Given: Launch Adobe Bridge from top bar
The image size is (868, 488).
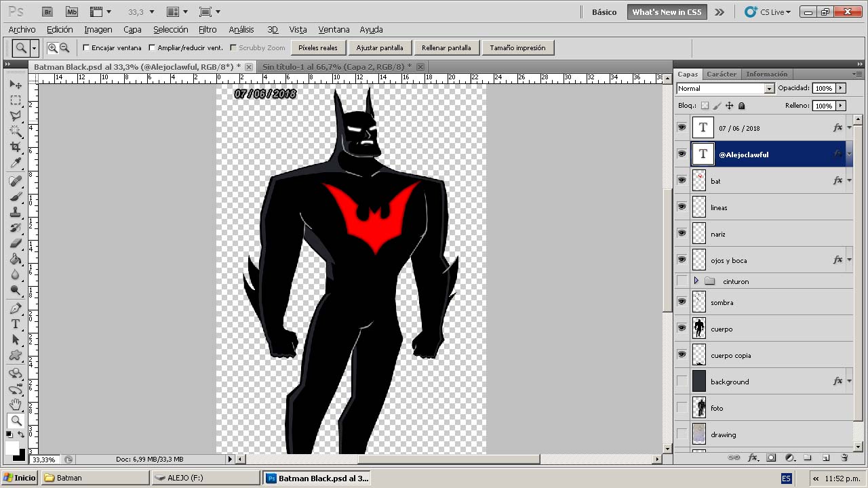Looking at the screenshot, I should [x=47, y=12].
